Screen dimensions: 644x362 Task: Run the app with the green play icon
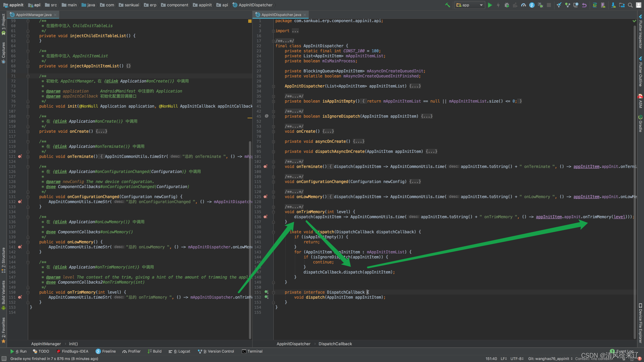(490, 5)
